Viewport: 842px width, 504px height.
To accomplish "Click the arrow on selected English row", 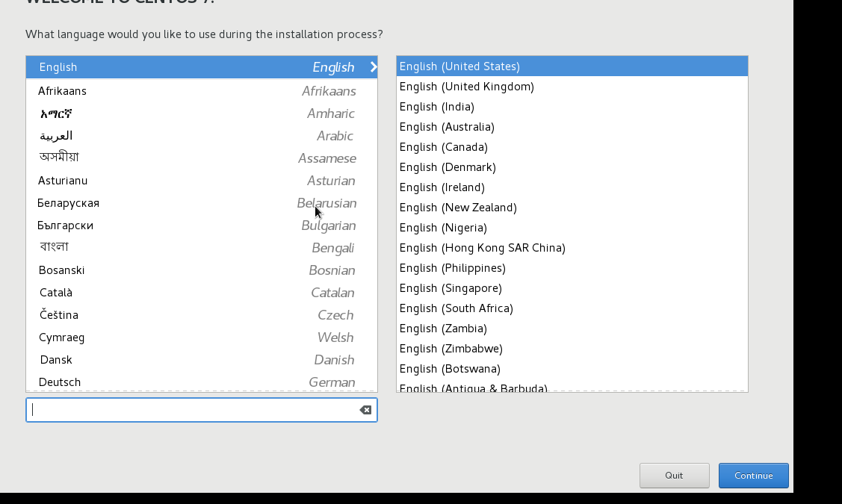I will pos(374,67).
